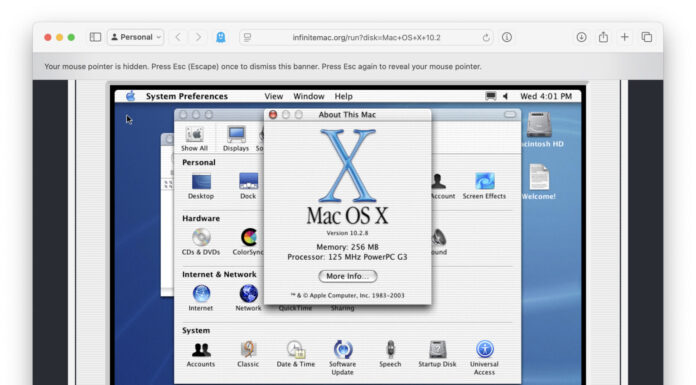Image resolution: width=696 pixels, height=385 pixels.
Task: Open the Network preference pane
Action: click(x=248, y=298)
